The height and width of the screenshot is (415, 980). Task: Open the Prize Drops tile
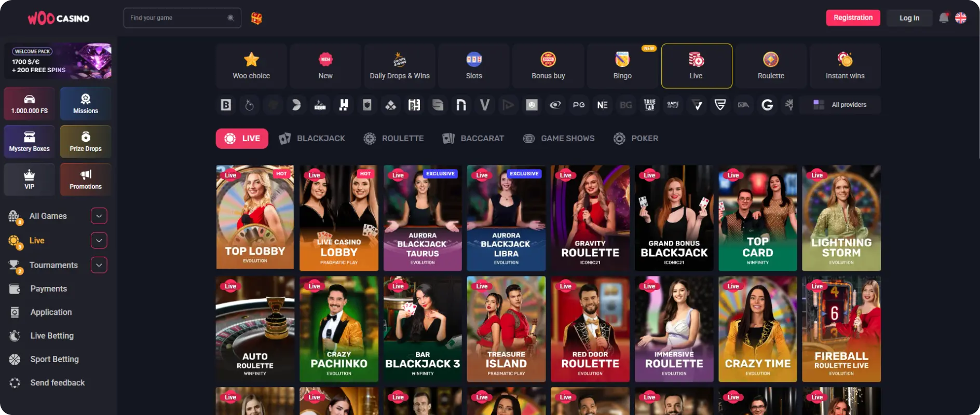click(x=86, y=142)
